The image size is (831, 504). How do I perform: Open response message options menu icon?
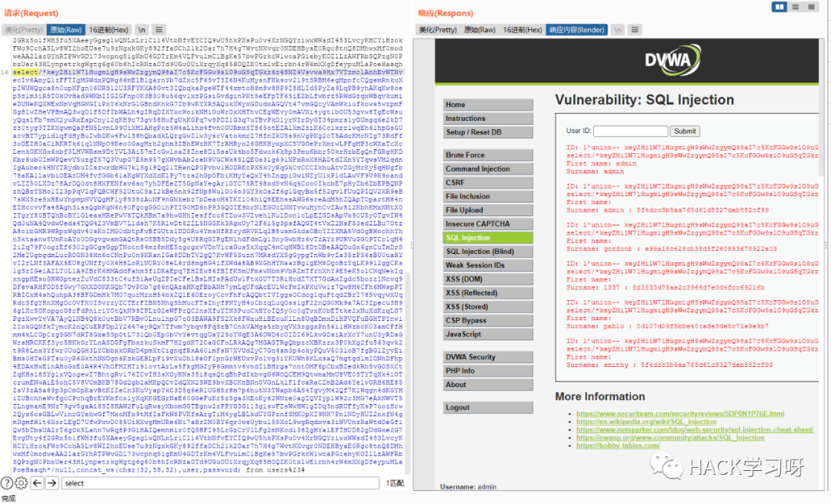click(x=635, y=30)
